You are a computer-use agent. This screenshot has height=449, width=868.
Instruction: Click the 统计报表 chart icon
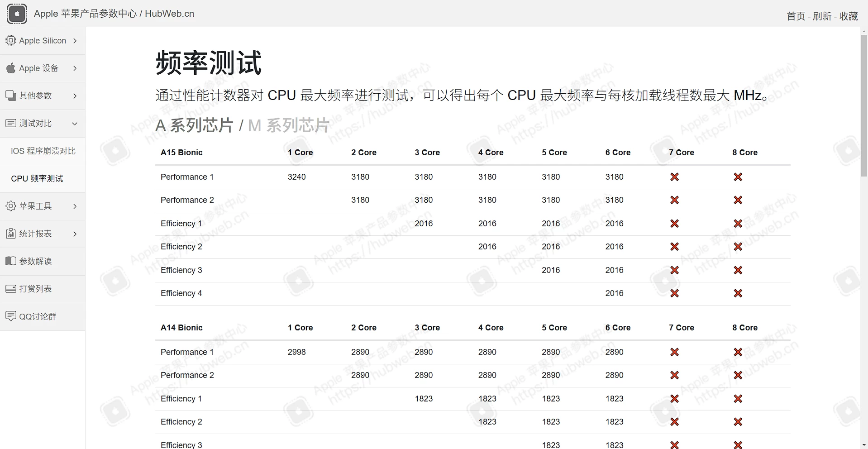tap(11, 234)
